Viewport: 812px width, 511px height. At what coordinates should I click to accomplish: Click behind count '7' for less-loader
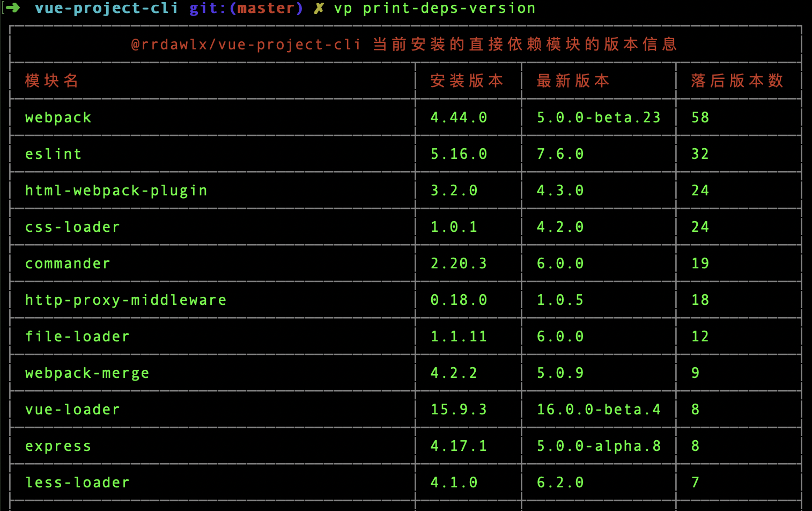click(696, 483)
